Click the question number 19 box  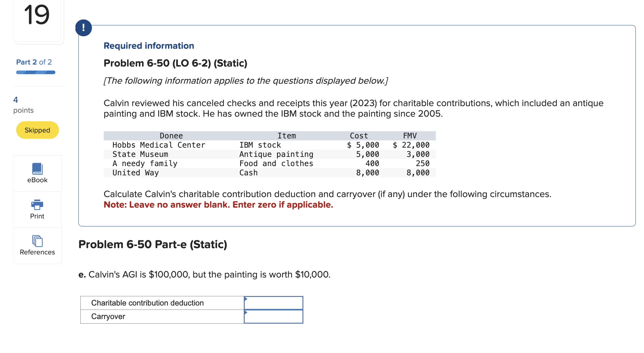click(x=37, y=20)
